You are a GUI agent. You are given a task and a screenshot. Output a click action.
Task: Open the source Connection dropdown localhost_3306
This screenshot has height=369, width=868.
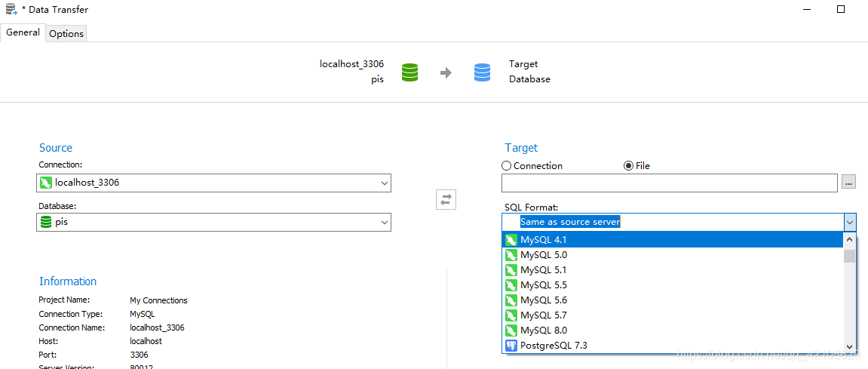[213, 183]
